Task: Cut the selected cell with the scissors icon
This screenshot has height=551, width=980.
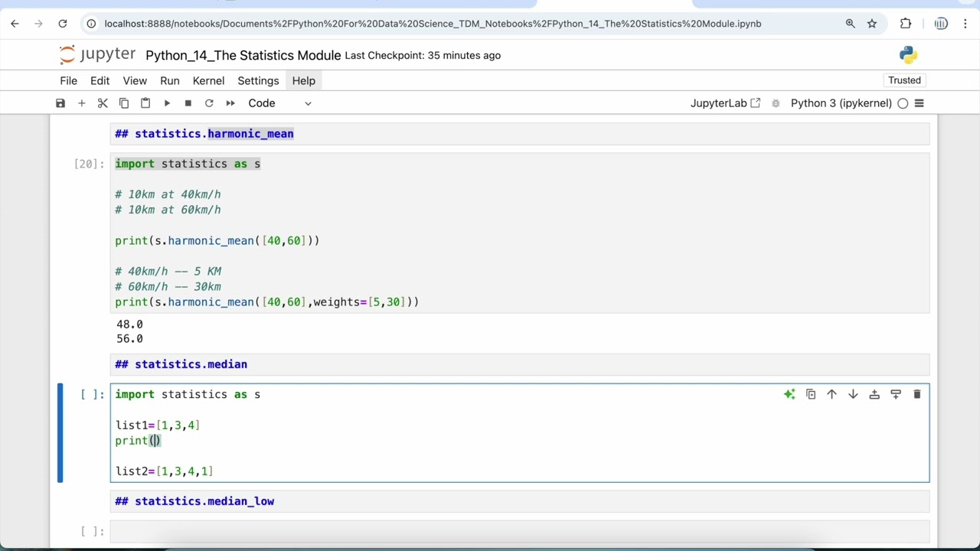Action: coord(103,103)
